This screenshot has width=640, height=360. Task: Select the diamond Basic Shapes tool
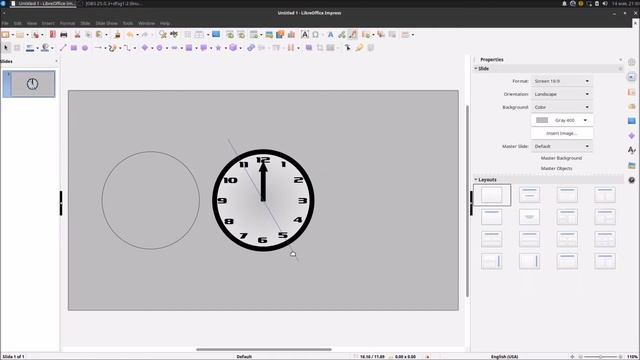pos(144,48)
